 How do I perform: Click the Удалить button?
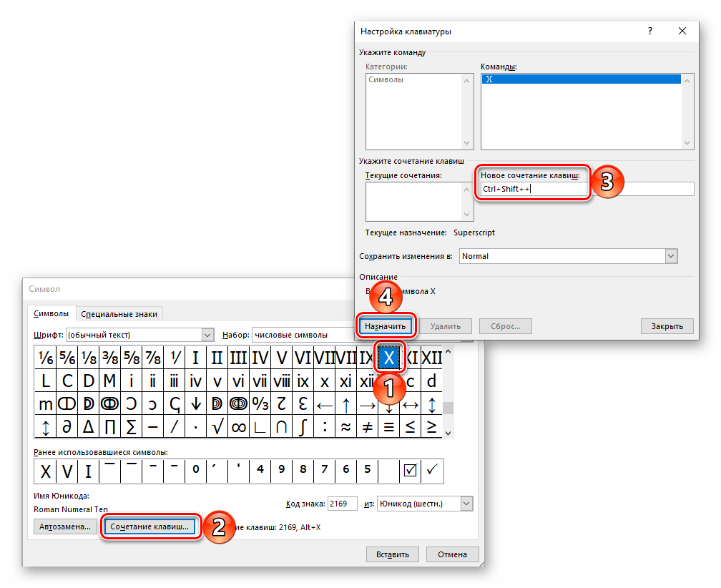pos(446,326)
